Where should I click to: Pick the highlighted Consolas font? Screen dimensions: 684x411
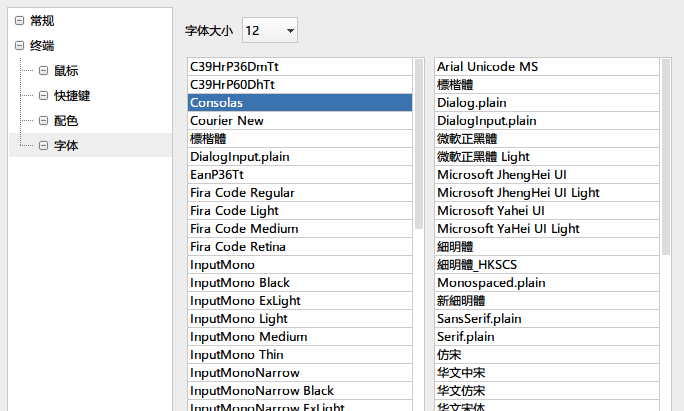click(x=217, y=103)
